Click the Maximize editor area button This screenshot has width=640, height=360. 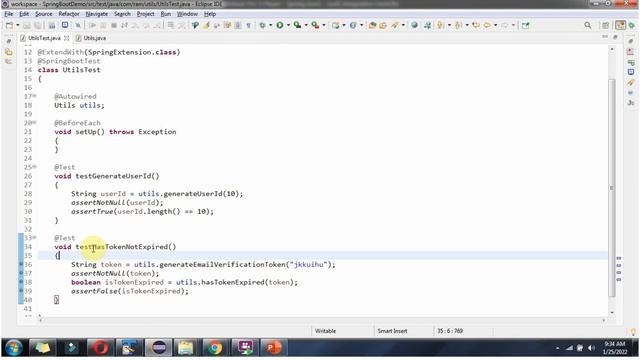(615, 37)
